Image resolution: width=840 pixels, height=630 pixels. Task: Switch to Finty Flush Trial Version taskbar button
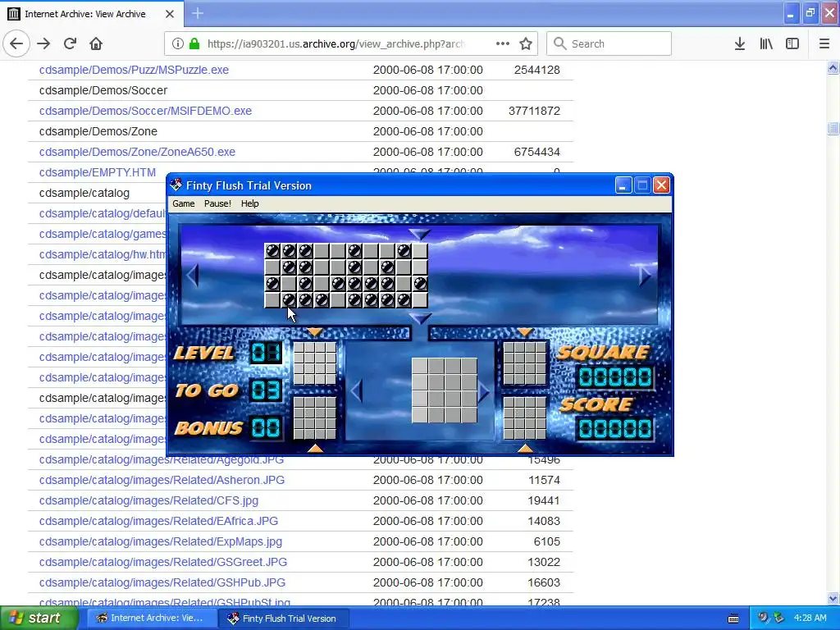284,619
